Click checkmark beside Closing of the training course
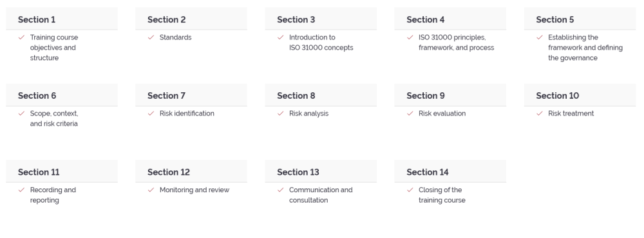The height and width of the screenshot is (238, 644). (x=410, y=190)
